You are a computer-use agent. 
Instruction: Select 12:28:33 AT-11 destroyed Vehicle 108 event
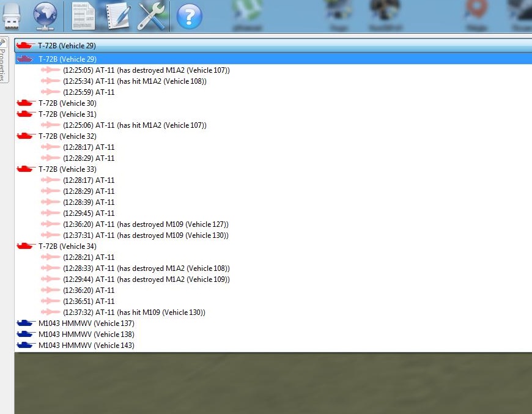[146, 268]
